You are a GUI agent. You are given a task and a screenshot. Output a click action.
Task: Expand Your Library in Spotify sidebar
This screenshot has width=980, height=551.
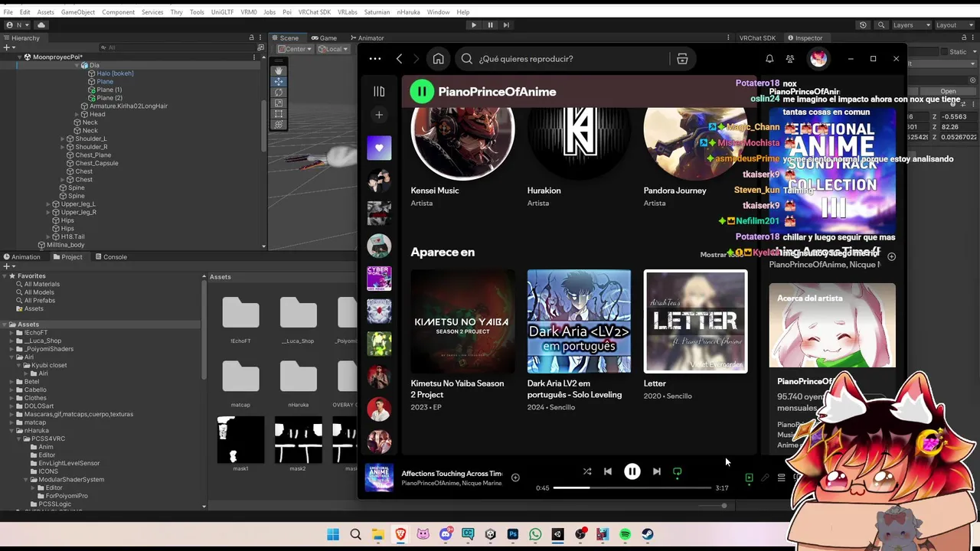pyautogui.click(x=379, y=91)
